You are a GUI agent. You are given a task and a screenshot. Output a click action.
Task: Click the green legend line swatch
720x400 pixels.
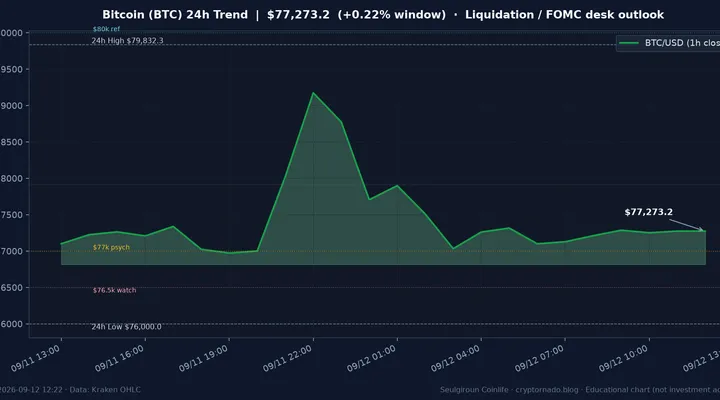(x=629, y=43)
